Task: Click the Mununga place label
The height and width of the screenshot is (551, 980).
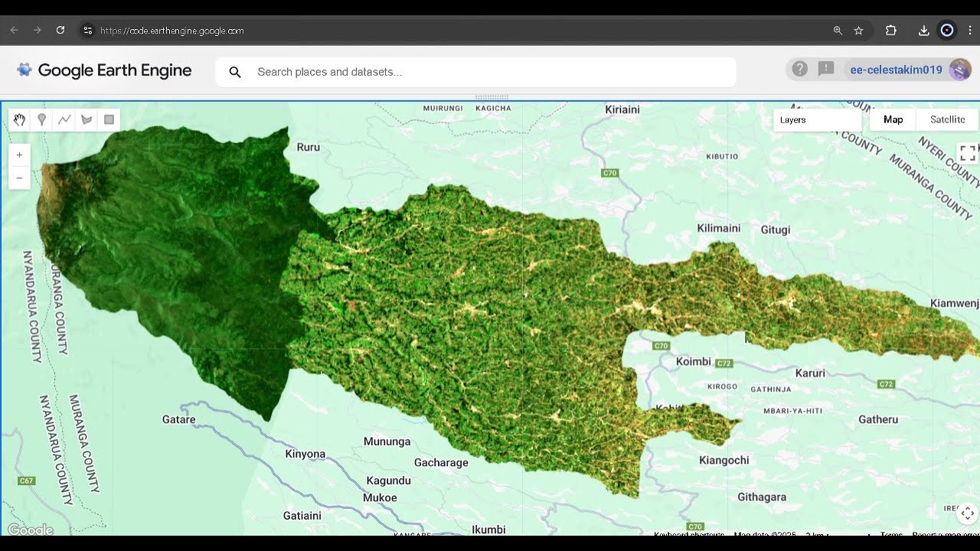Action: [387, 442]
